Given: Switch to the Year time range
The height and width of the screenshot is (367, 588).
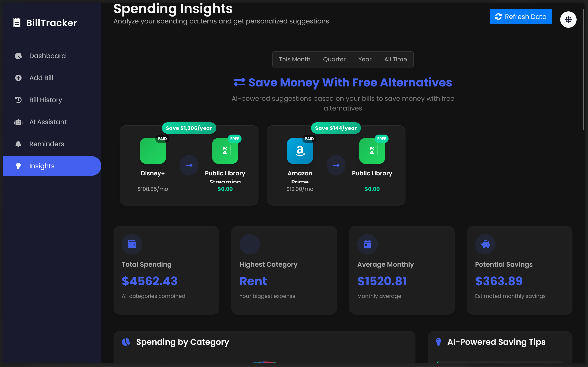Looking at the screenshot, I should click(x=365, y=59).
